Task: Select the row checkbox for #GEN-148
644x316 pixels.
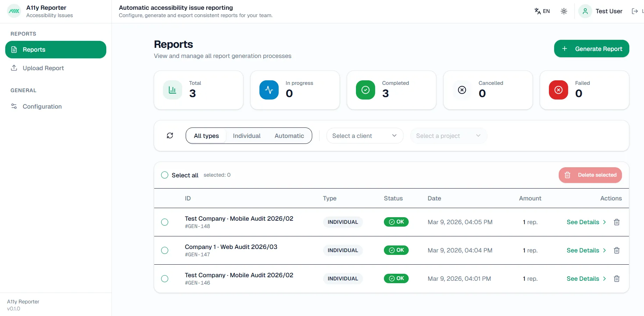Action: (165, 222)
